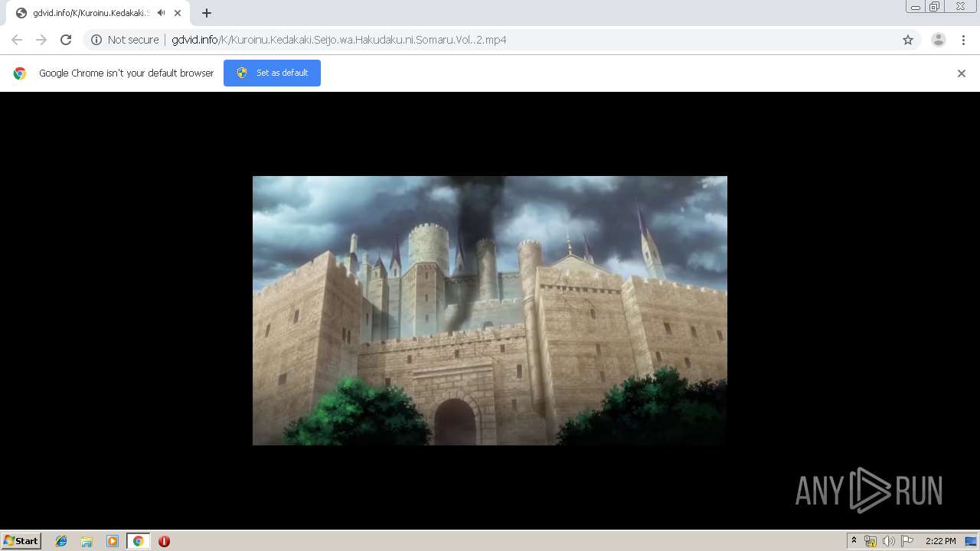Launch Internet Explorer from taskbar

point(61,541)
